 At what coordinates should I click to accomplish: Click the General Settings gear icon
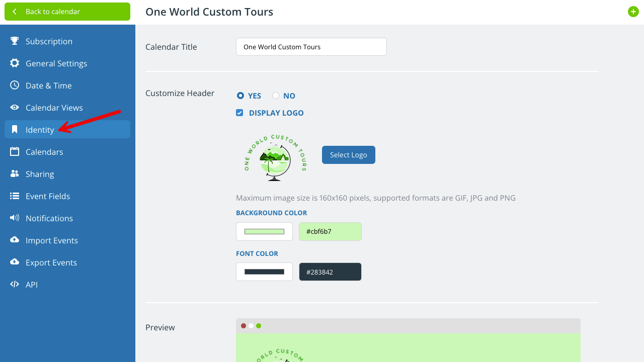[15, 63]
